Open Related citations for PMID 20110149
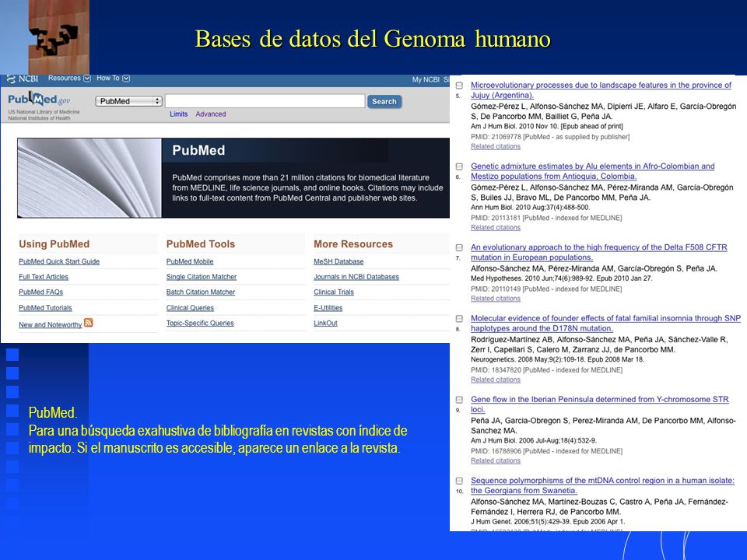Viewport: 747px width, 560px height. (x=496, y=299)
